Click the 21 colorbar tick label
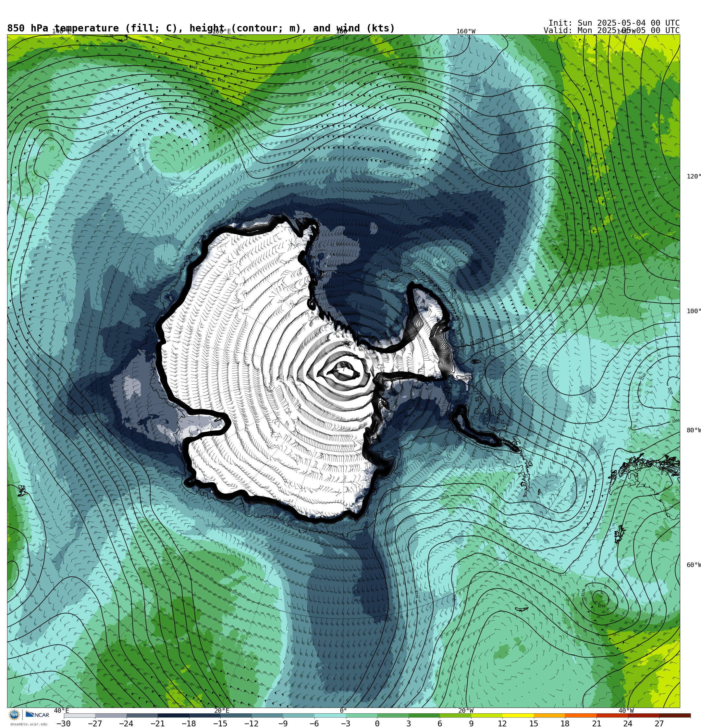 596,723
